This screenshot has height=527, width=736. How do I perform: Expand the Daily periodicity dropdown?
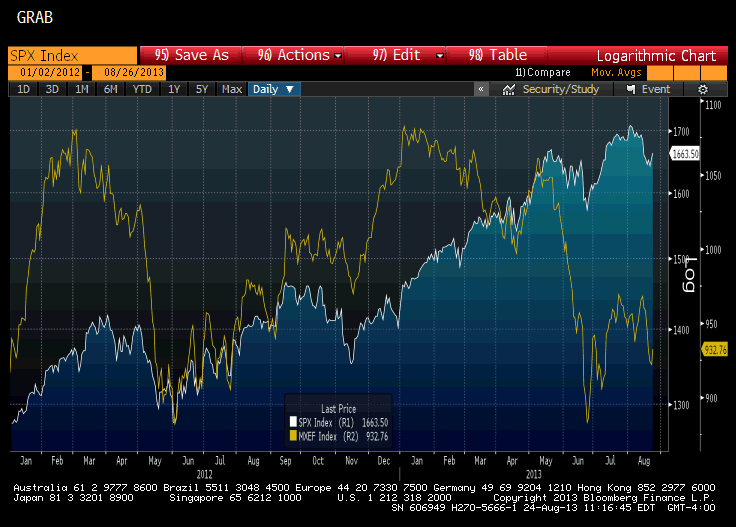click(274, 89)
